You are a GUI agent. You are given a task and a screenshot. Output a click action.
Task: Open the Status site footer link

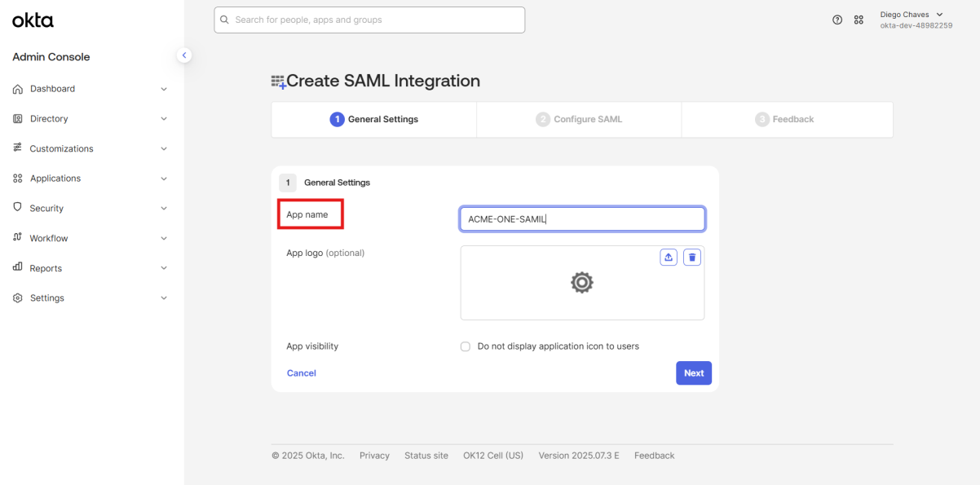pyautogui.click(x=426, y=456)
